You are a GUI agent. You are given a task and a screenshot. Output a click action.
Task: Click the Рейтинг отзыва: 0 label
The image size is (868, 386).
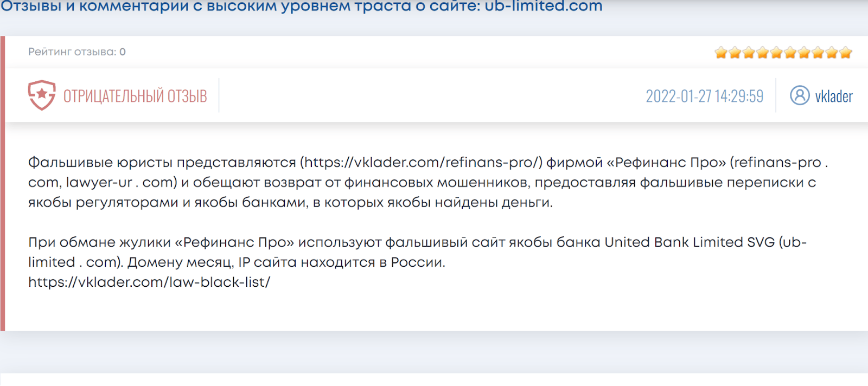click(x=77, y=52)
